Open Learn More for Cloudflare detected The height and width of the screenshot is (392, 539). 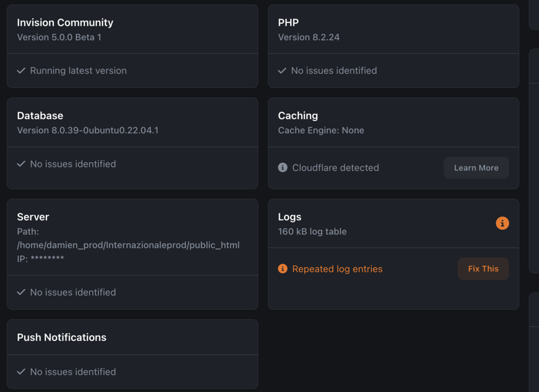[476, 168]
